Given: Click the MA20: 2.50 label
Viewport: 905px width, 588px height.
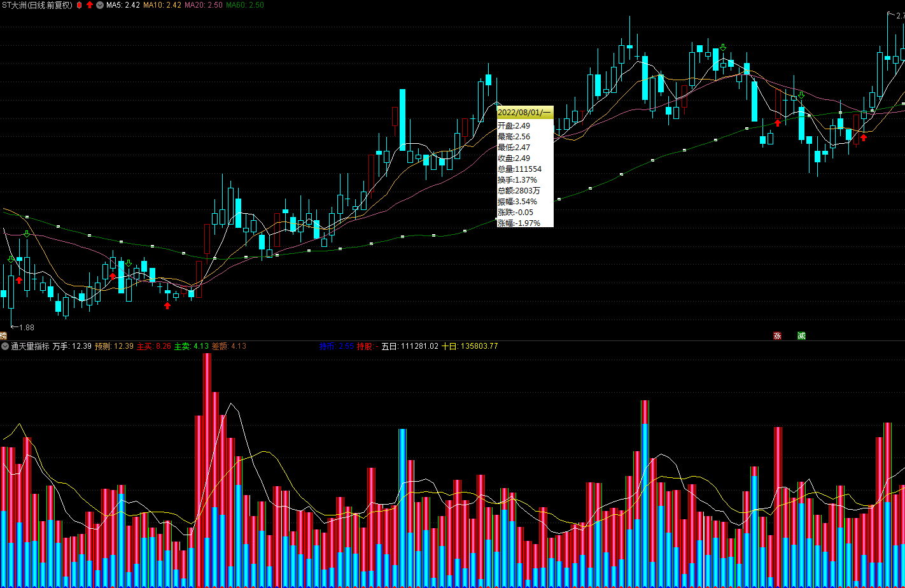Looking at the screenshot, I should (204, 5).
